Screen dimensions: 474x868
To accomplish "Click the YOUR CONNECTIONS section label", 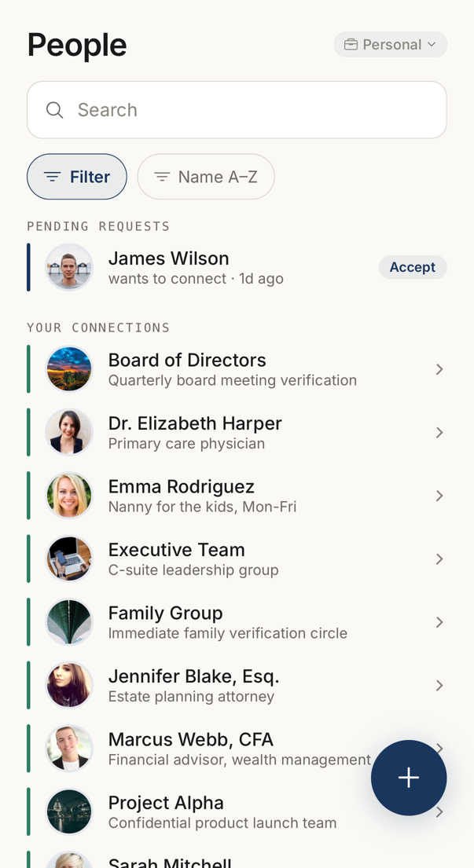I will point(98,327).
